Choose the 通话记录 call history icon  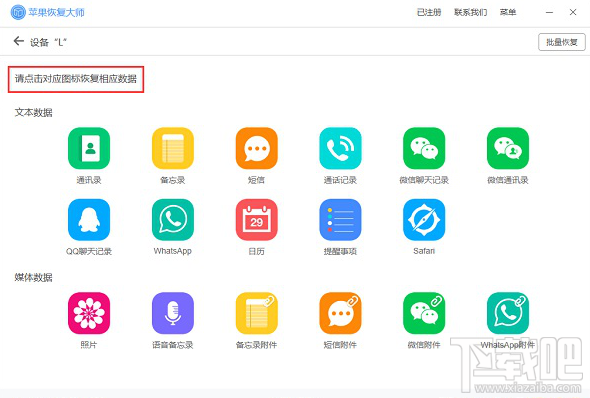point(340,148)
